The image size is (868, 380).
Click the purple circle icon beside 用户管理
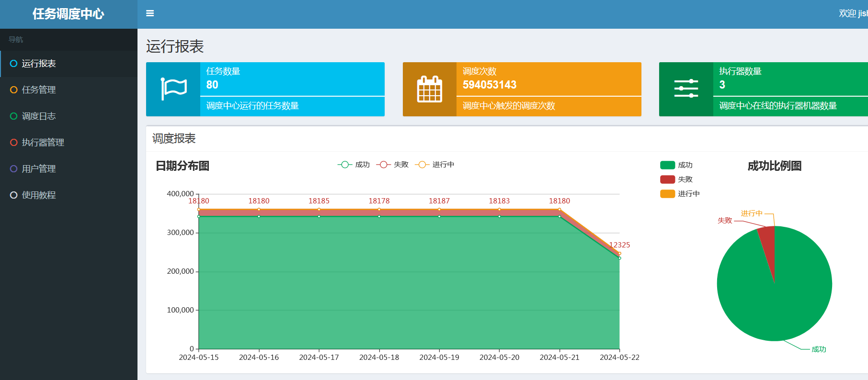click(13, 169)
